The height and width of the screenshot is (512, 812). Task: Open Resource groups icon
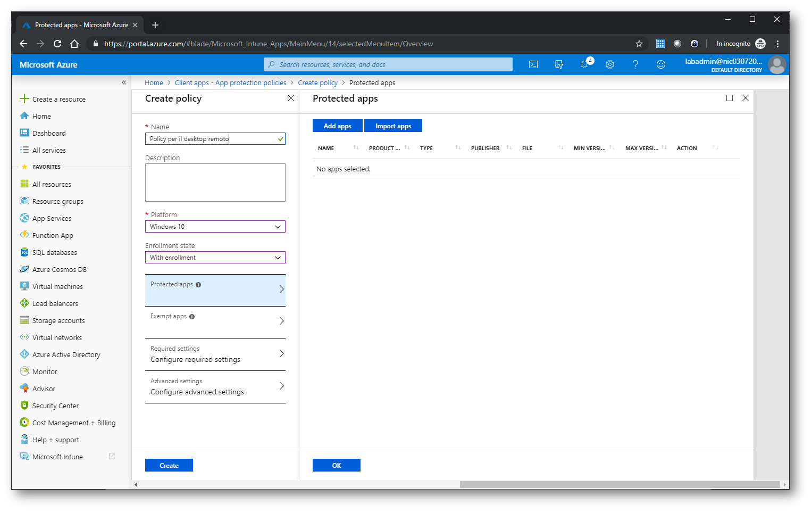[x=24, y=201]
